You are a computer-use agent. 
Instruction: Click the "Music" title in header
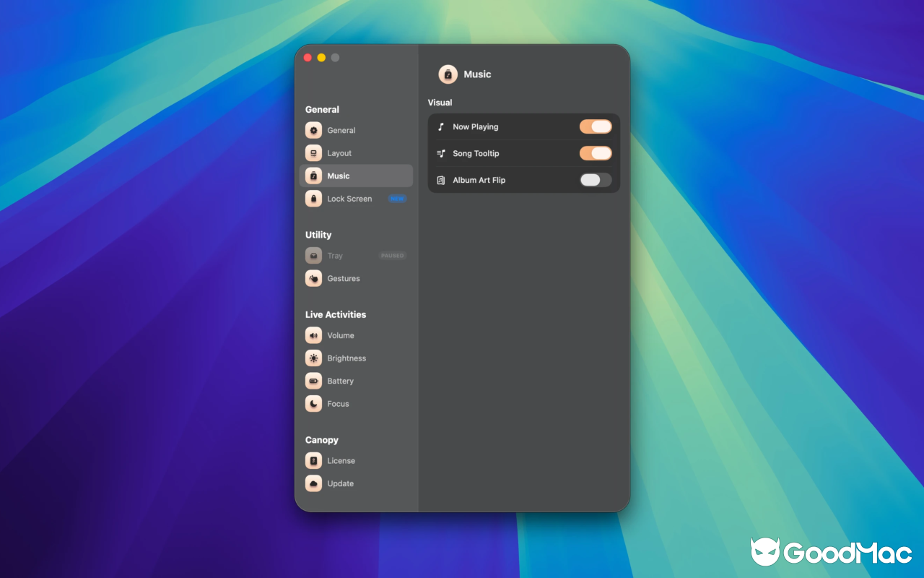click(477, 74)
